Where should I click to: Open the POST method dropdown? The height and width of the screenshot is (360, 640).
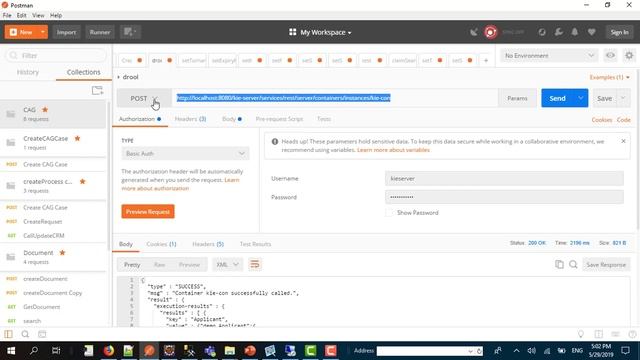point(144,98)
